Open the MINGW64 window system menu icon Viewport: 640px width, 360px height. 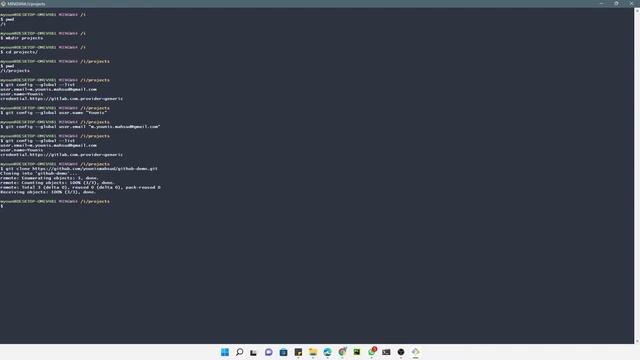[3, 4]
